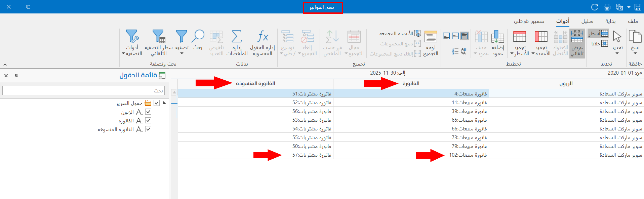Pin the قائمة الحقول panel
The width and height of the screenshot is (644, 199).
point(16,76)
